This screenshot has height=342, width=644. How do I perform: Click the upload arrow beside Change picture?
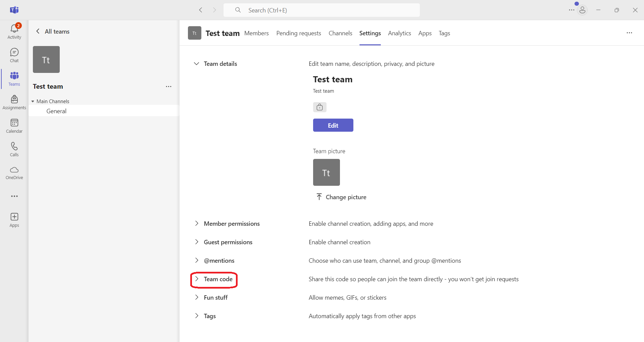(319, 197)
